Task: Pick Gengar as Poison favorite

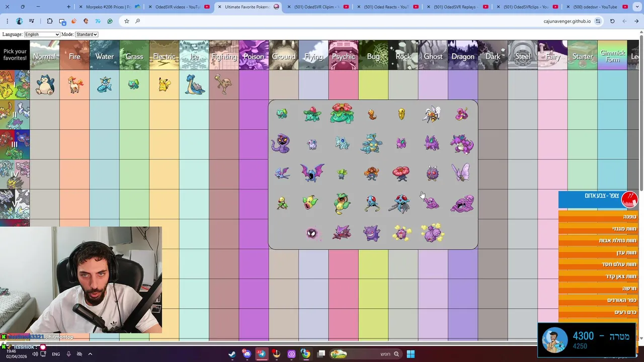Action: (x=372, y=233)
